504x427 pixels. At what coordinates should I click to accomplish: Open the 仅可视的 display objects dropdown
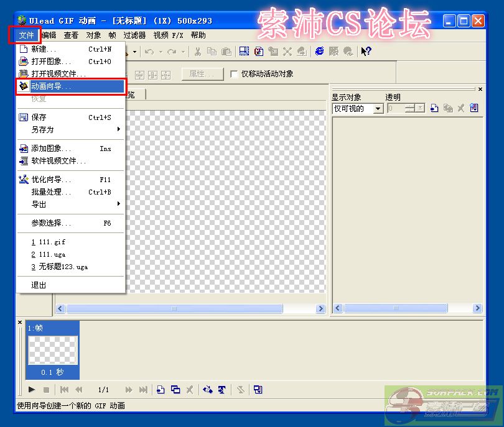378,109
